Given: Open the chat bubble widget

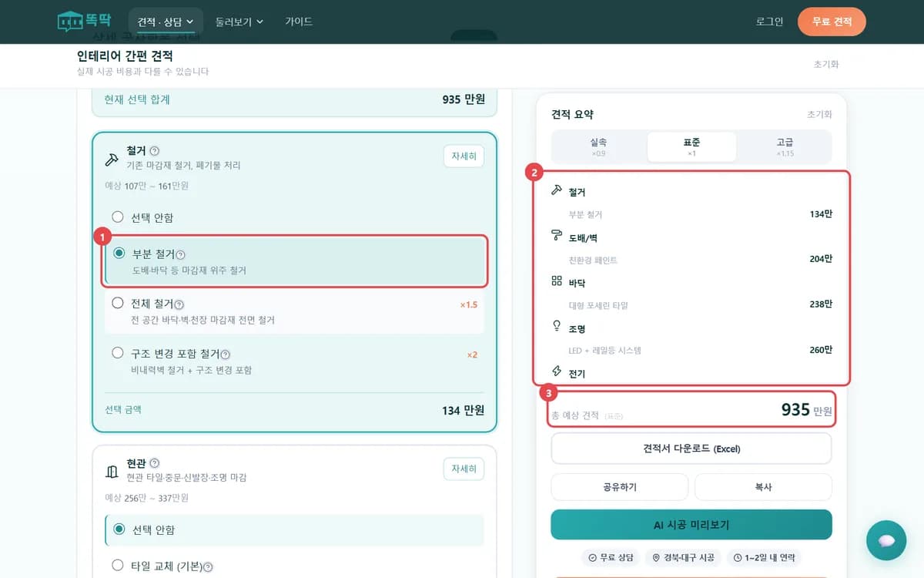Looking at the screenshot, I should tap(886, 540).
